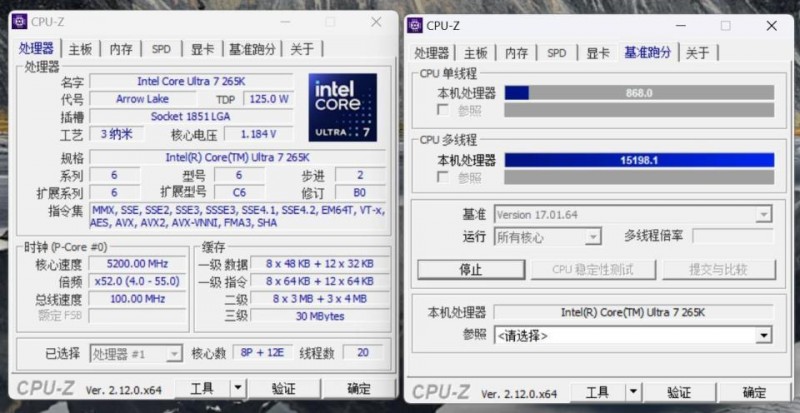Switch to 基准跑分 tab in the left window

[252, 49]
